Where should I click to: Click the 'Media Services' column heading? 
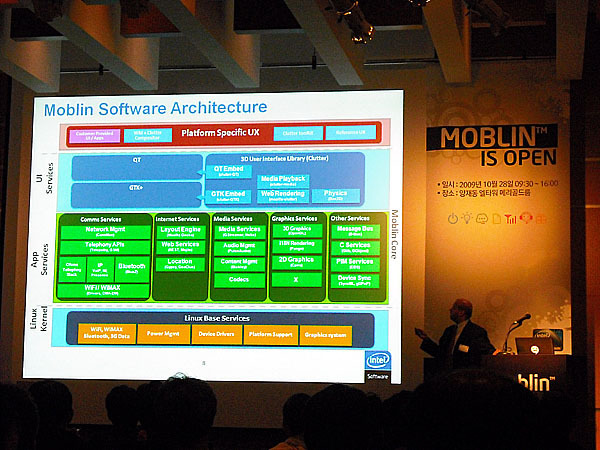coord(233,218)
